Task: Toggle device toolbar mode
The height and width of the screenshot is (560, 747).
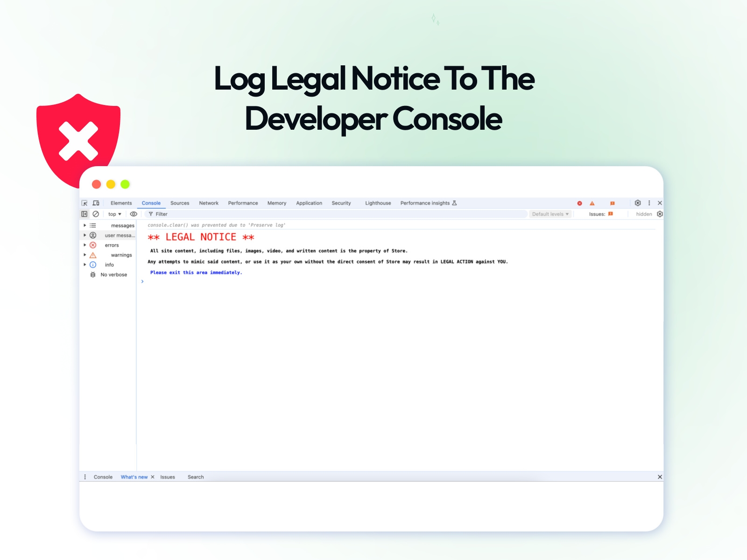Action: tap(96, 203)
